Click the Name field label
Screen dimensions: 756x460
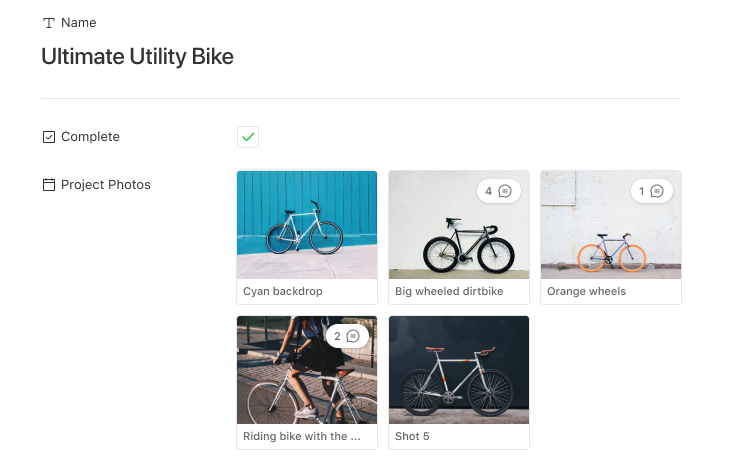[x=79, y=23]
